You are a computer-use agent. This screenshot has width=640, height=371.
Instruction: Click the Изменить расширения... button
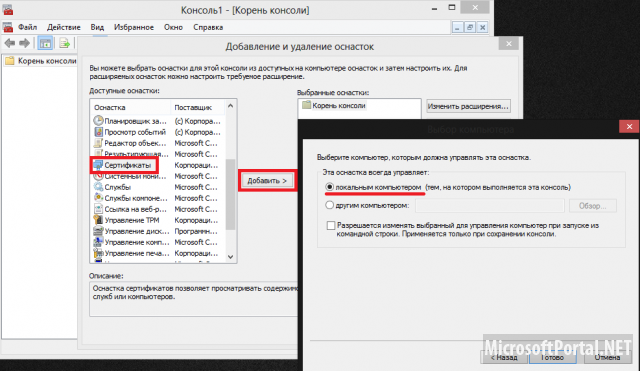[x=468, y=106]
